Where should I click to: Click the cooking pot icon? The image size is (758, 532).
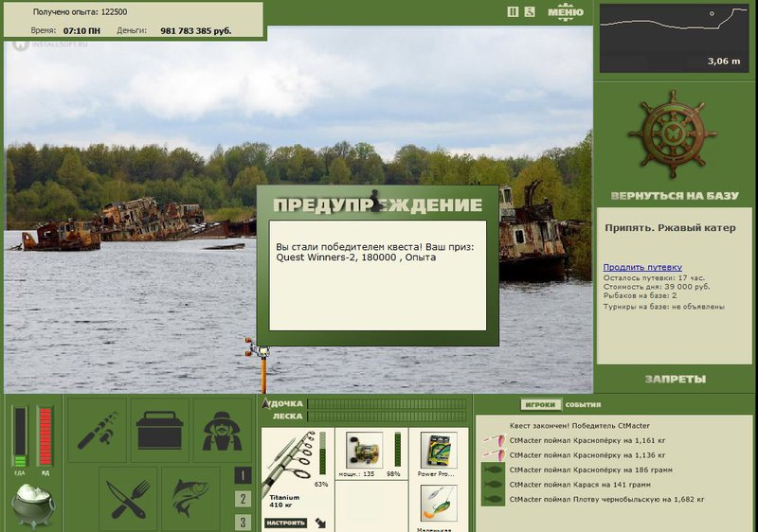(33, 505)
